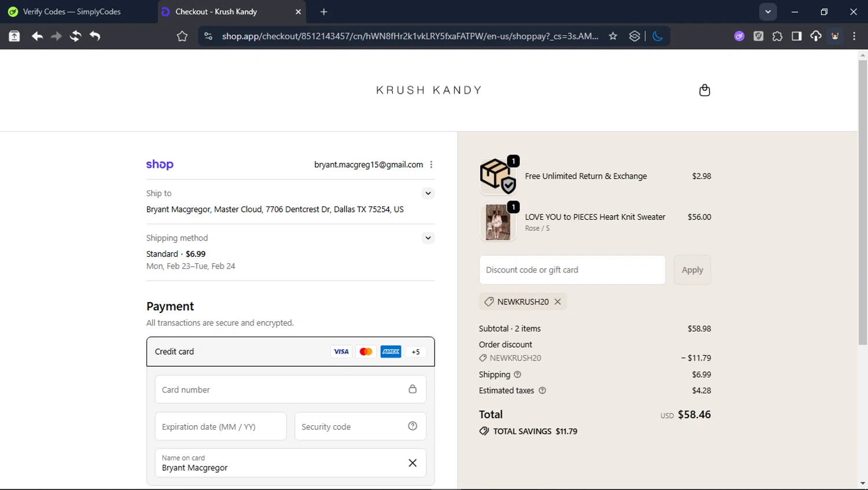Click the address bar URL
Screen dimensions: 868x490
[410, 36]
